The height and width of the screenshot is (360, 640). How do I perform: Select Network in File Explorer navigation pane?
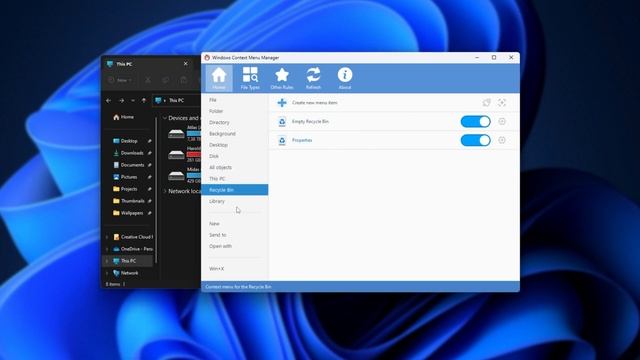126,273
